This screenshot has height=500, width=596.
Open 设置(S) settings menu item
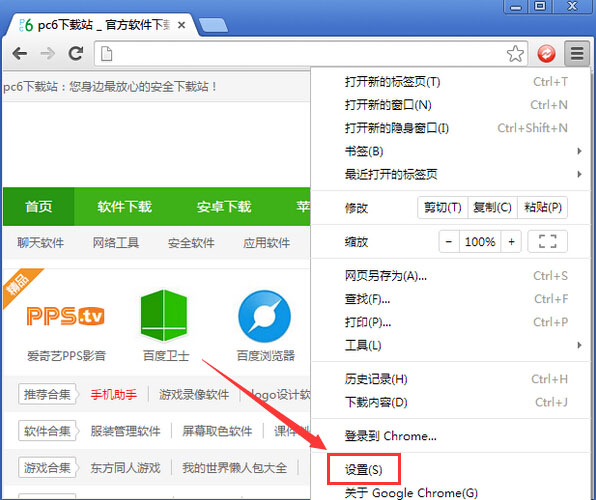450,470
